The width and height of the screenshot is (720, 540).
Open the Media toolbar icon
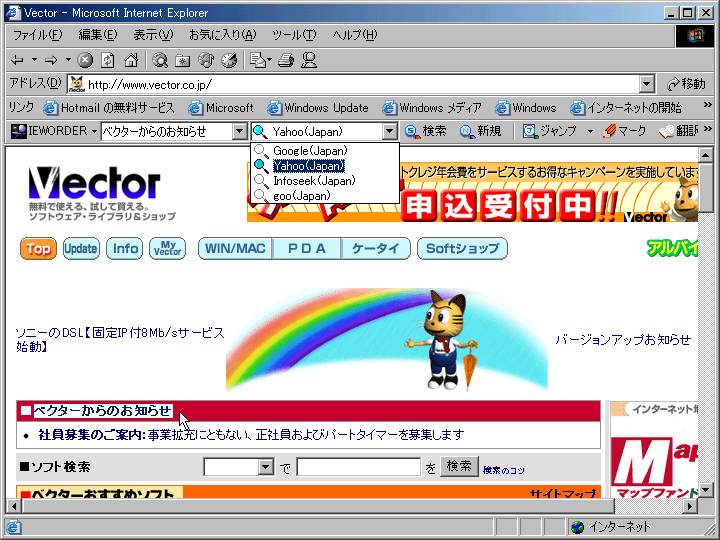tap(206, 60)
